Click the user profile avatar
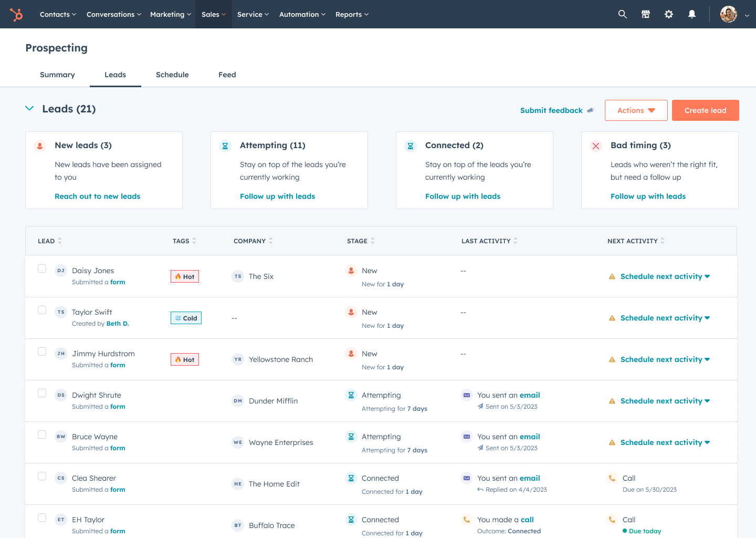The width and height of the screenshot is (756, 538). pos(729,14)
